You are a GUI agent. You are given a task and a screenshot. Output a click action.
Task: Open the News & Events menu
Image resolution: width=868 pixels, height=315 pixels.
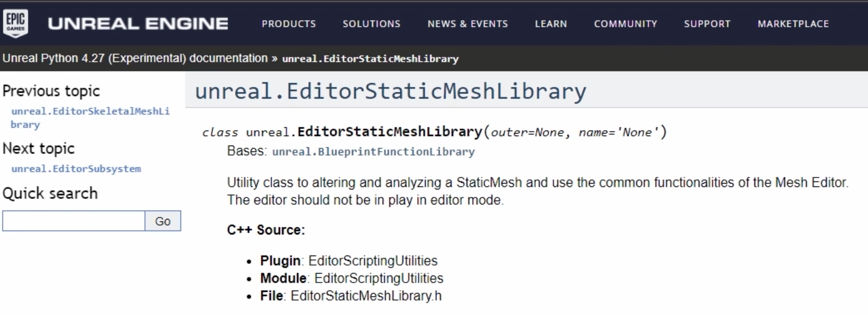[x=468, y=24]
